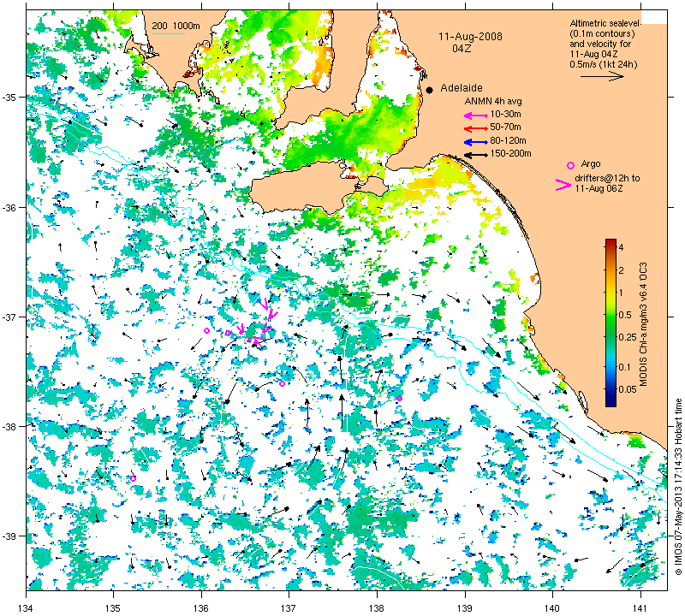Screen dimensions: 685x616
Task: Click the '80-120m' depth label
Action: pyautogui.click(x=508, y=140)
